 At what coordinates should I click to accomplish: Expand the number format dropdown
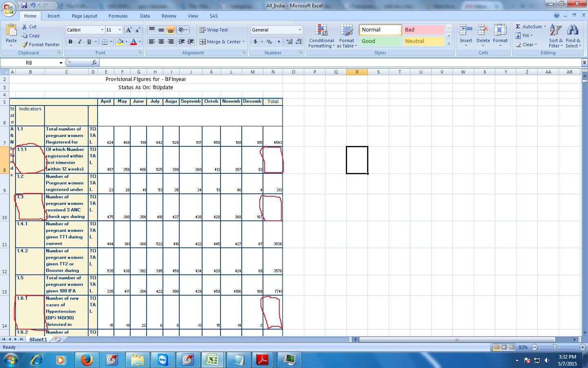pos(300,30)
